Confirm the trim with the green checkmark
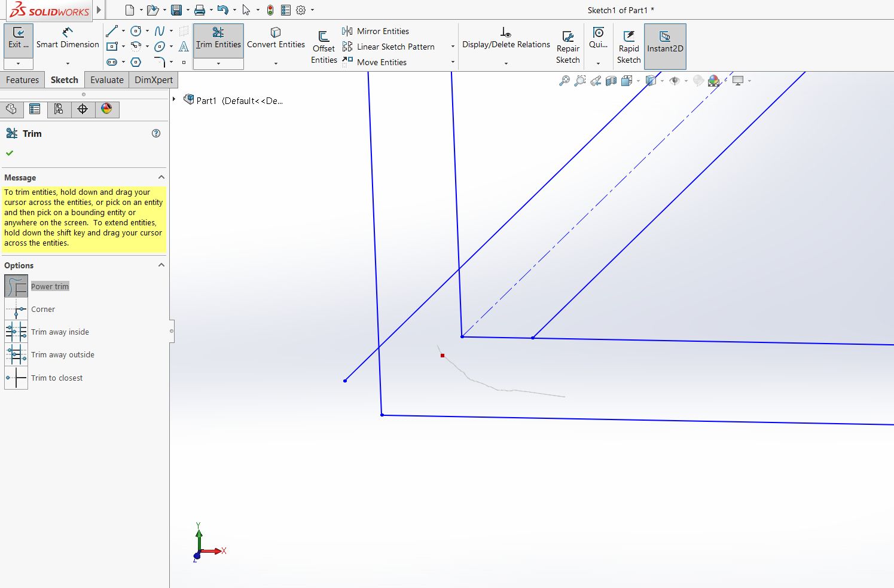894x588 pixels. tap(10, 153)
